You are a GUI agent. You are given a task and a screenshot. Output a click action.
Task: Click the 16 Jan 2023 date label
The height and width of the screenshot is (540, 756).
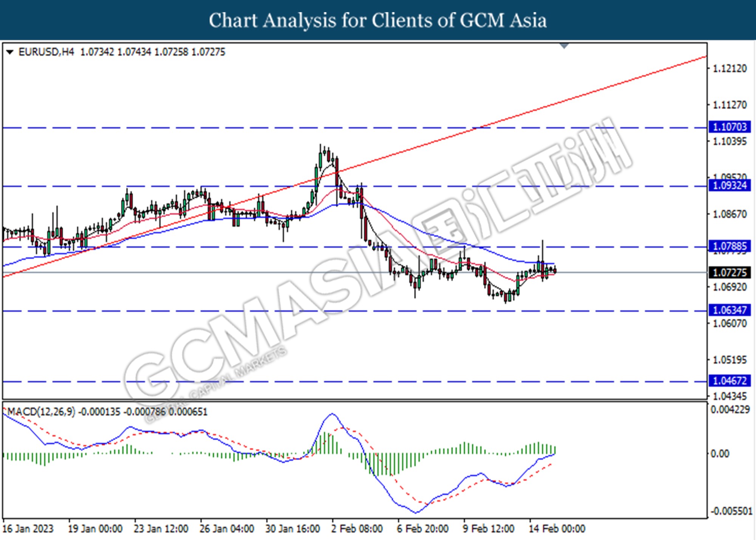tap(28, 528)
